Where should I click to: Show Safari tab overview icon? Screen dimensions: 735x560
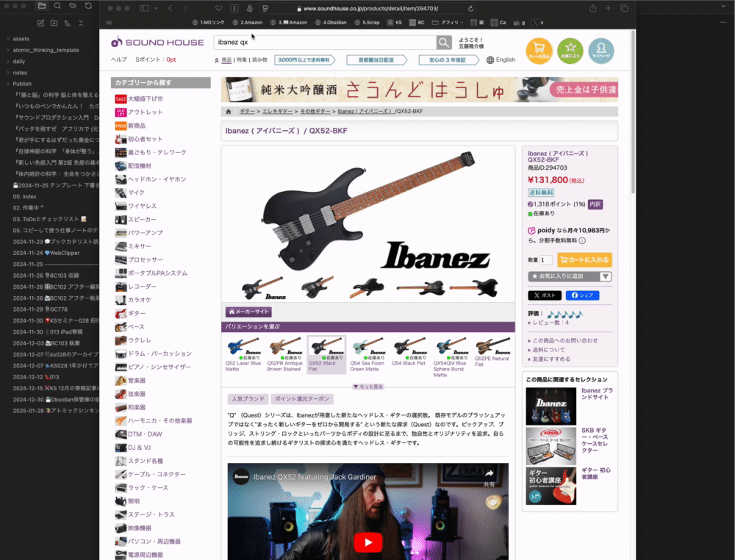click(x=624, y=8)
